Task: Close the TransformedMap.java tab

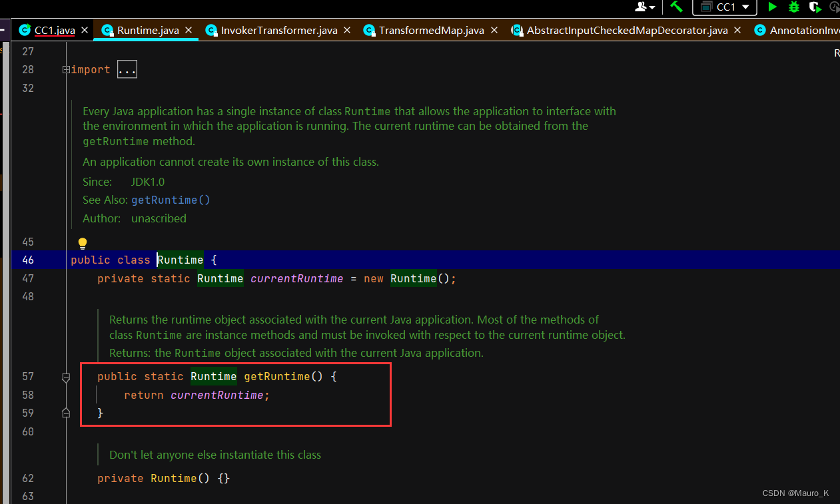Action: [x=494, y=30]
